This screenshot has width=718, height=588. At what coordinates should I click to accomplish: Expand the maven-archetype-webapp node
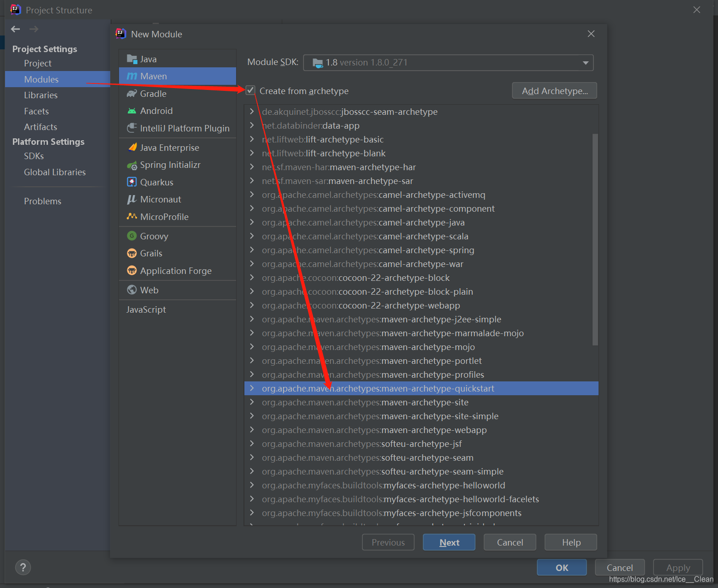tap(252, 430)
